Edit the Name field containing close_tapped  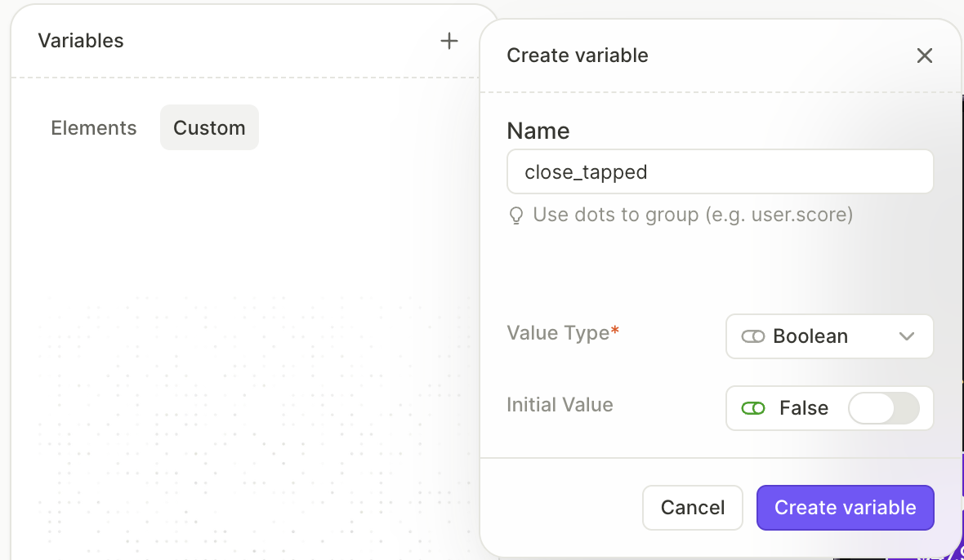pyautogui.click(x=720, y=172)
